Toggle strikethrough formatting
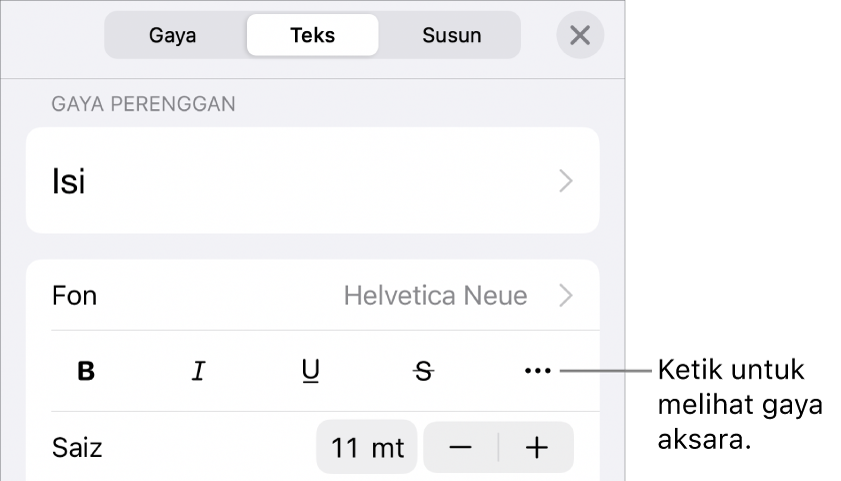Screen dimensions: 841x481 [424, 371]
